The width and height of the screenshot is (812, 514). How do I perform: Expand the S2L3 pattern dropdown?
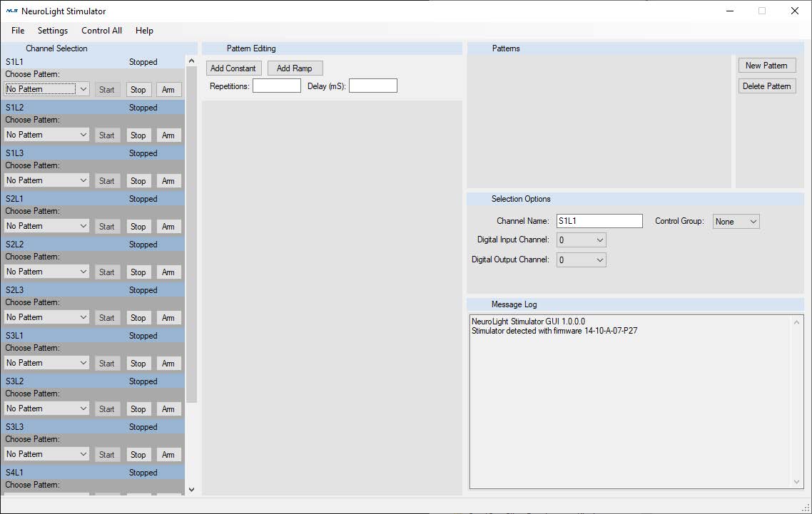pos(46,317)
